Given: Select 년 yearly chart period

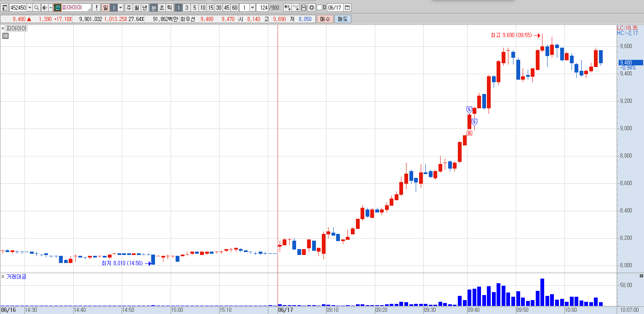Looking at the screenshot, I should click(x=144, y=8).
